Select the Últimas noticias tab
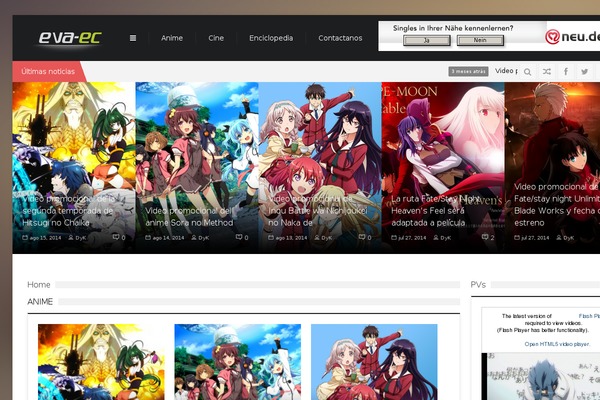 click(48, 72)
